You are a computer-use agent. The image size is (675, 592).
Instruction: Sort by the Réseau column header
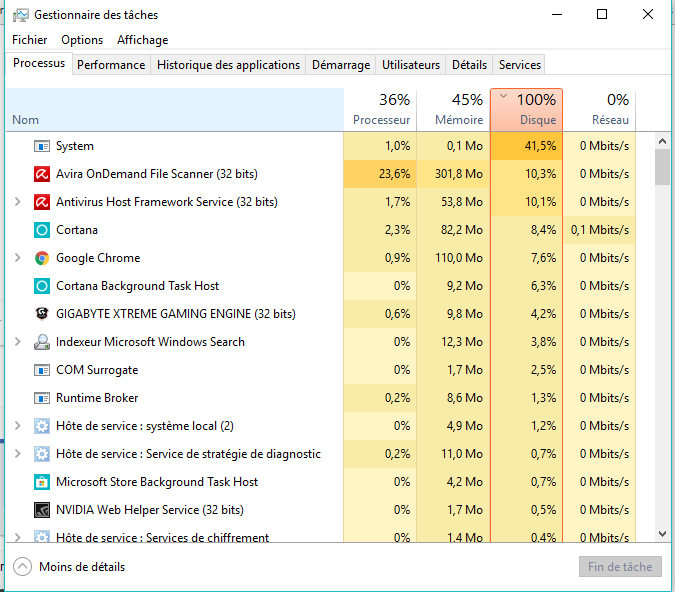599,109
